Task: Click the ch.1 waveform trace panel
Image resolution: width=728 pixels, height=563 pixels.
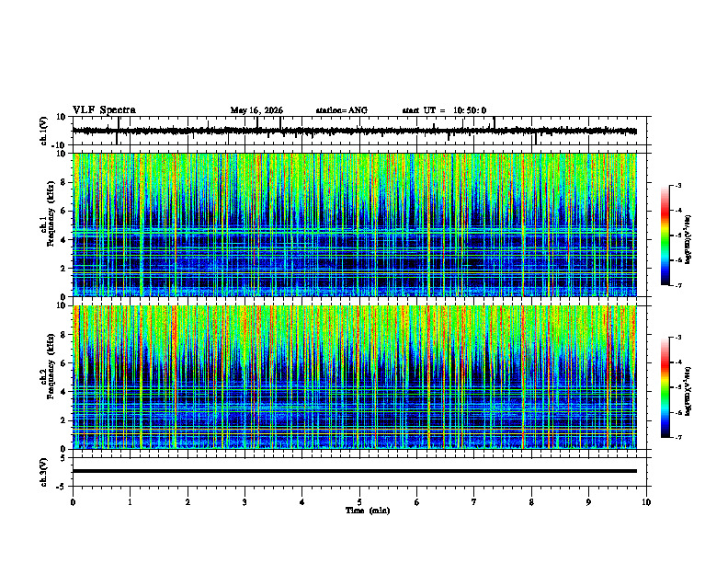Action: pos(361,131)
